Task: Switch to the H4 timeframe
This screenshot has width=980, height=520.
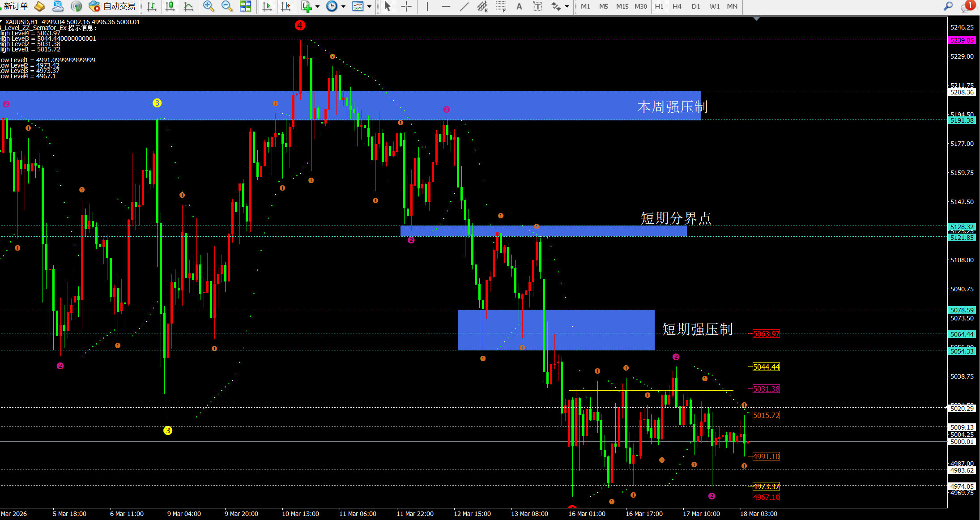Action: 677,6
